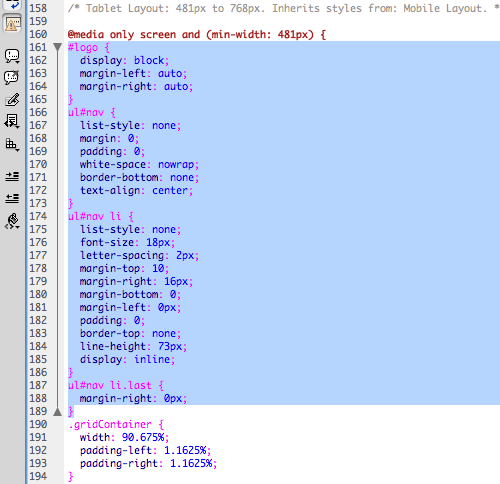Click the Wrap Tag pencil icon
Viewport: 500px width, 484px height.
12,99
